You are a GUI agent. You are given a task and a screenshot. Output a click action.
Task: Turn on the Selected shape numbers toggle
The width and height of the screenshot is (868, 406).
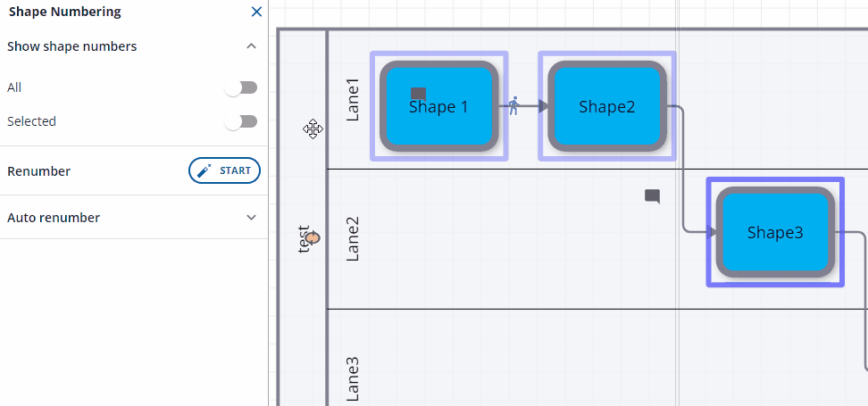pos(241,121)
